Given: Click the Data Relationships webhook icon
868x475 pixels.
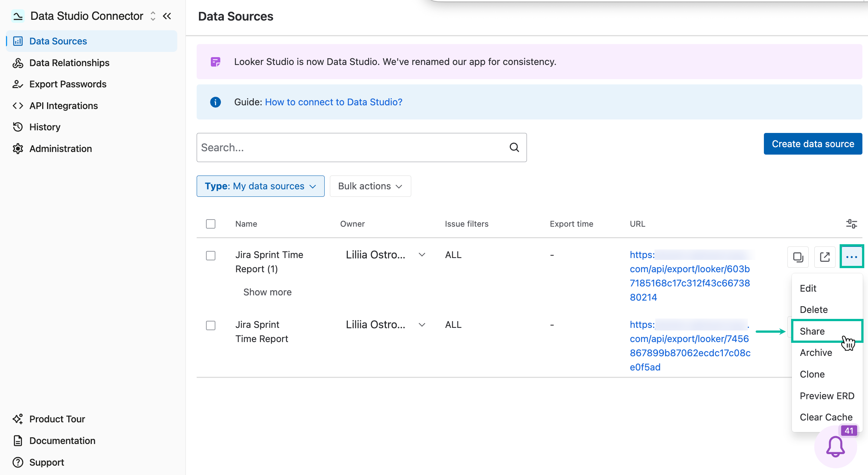Looking at the screenshot, I should (18, 63).
